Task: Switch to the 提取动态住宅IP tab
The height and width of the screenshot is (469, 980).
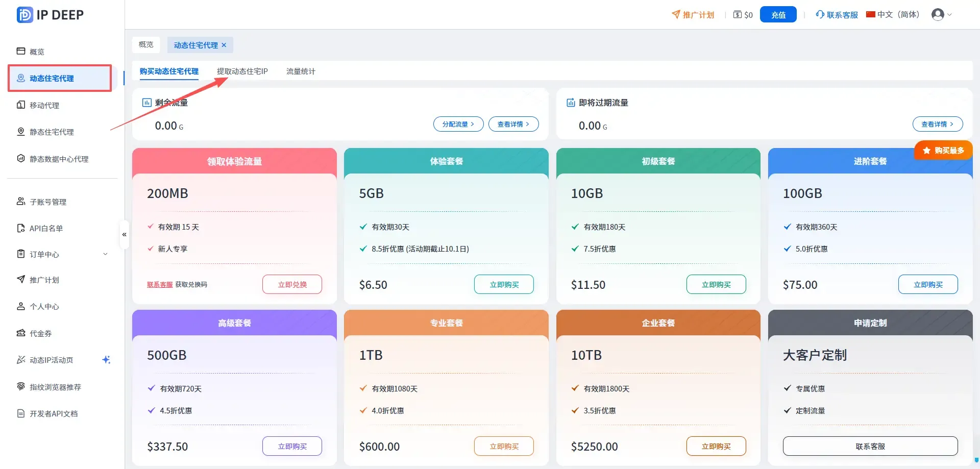Action: click(242, 71)
